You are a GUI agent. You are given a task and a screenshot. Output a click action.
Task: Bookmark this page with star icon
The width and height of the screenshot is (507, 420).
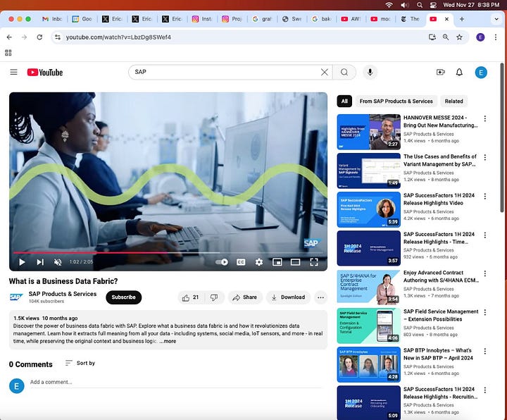pyautogui.click(x=459, y=37)
